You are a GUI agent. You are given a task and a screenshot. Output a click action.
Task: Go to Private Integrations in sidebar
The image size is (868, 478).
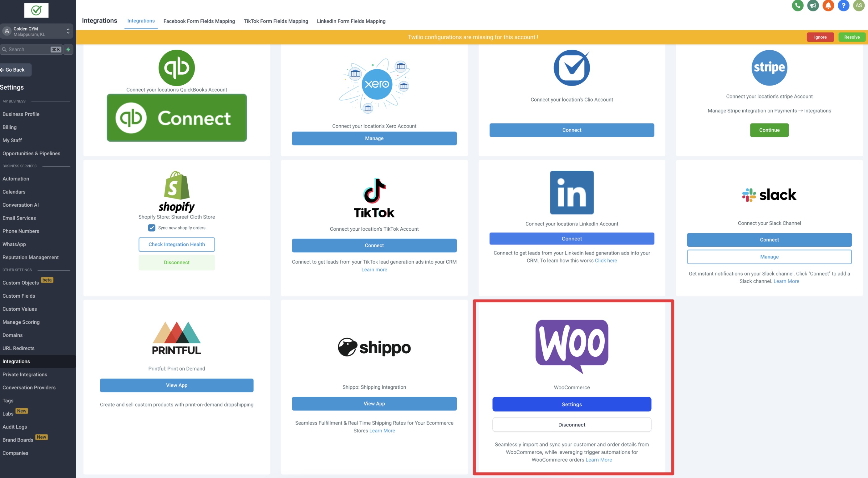25,375
